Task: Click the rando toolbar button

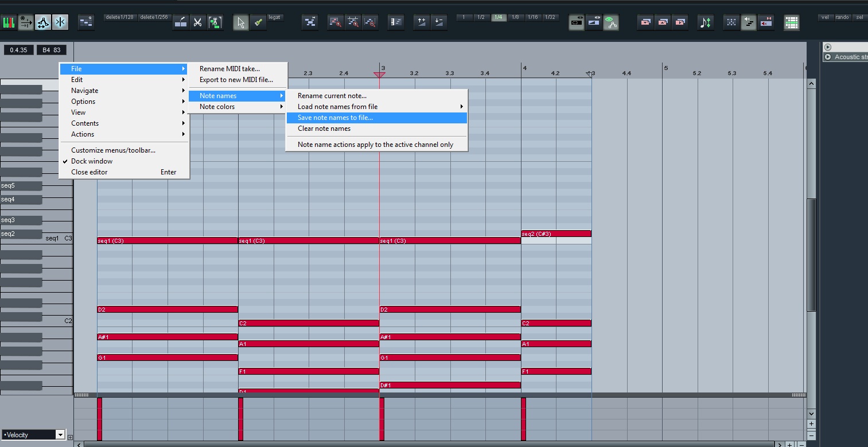Action: coord(842,17)
